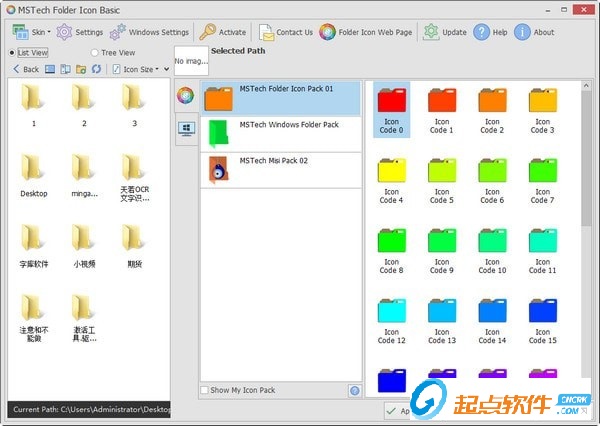
Task: Switch to the color wheel icon pack tab
Action: pos(186,95)
